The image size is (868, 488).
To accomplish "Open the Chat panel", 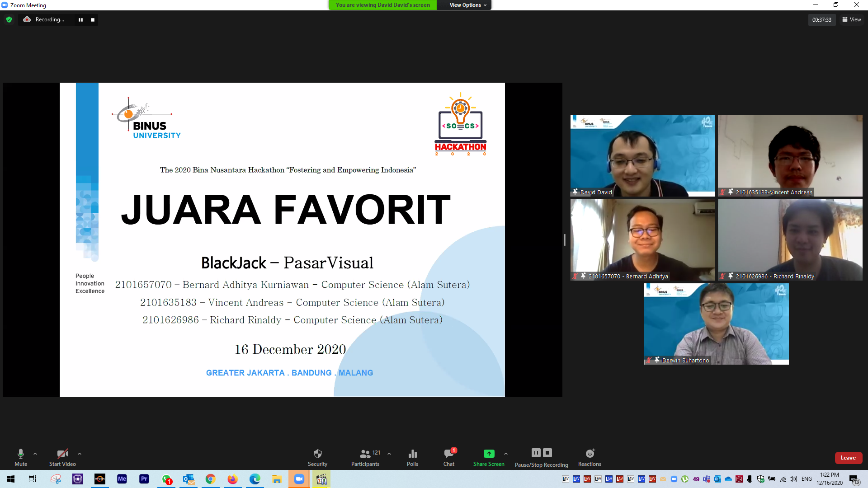I will click(449, 457).
